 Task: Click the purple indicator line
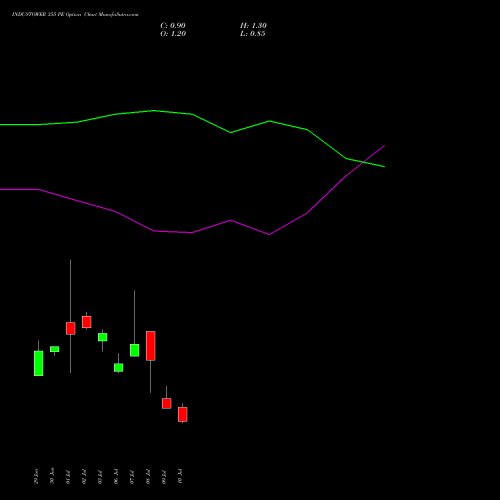coord(192,232)
